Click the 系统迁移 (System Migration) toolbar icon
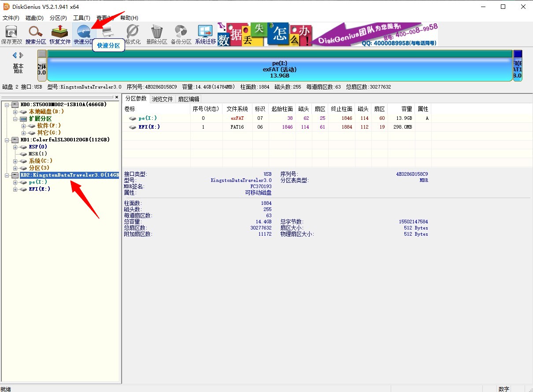 click(205, 35)
